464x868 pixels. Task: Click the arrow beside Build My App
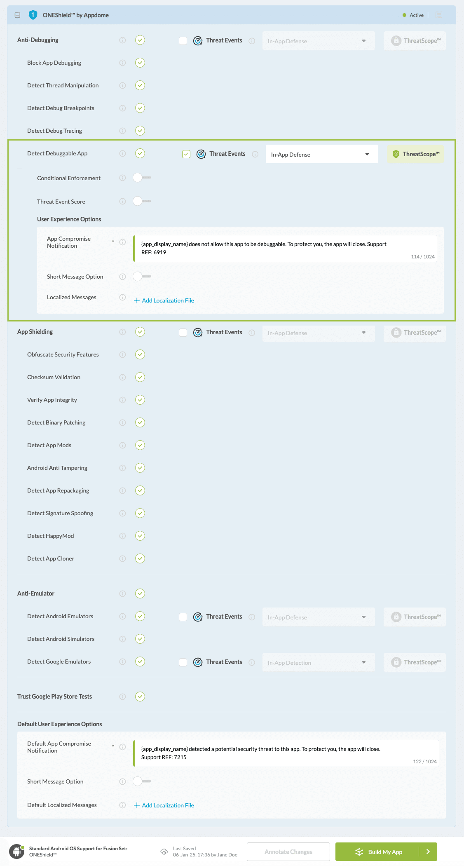coord(428,852)
